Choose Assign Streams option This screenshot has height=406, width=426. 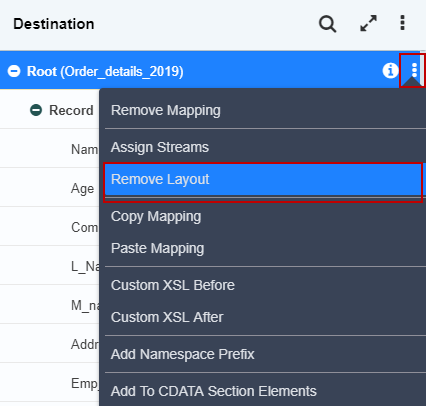point(263,147)
